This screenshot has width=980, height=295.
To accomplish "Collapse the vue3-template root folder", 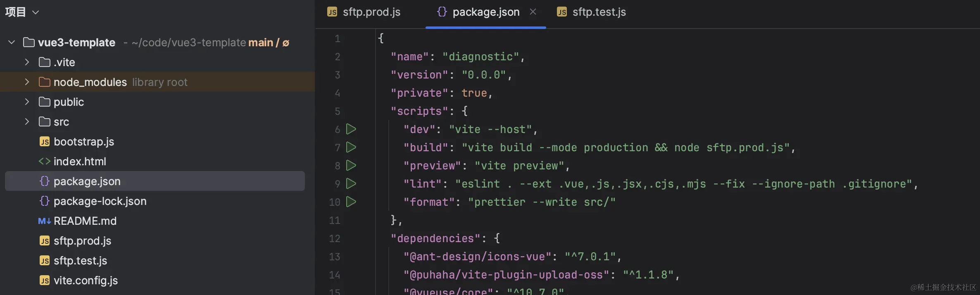I will pyautogui.click(x=12, y=42).
